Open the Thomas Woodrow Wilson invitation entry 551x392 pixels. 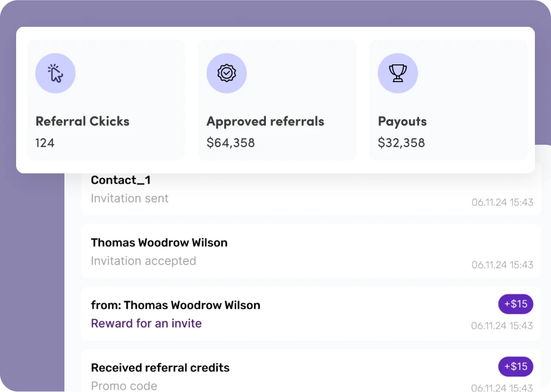[x=159, y=243]
